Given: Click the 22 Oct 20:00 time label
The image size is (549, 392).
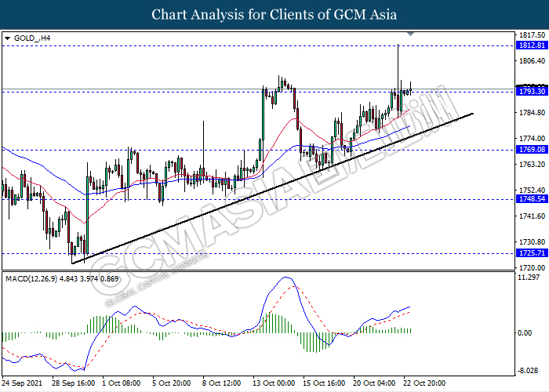Looking at the screenshot, I should [x=424, y=383].
